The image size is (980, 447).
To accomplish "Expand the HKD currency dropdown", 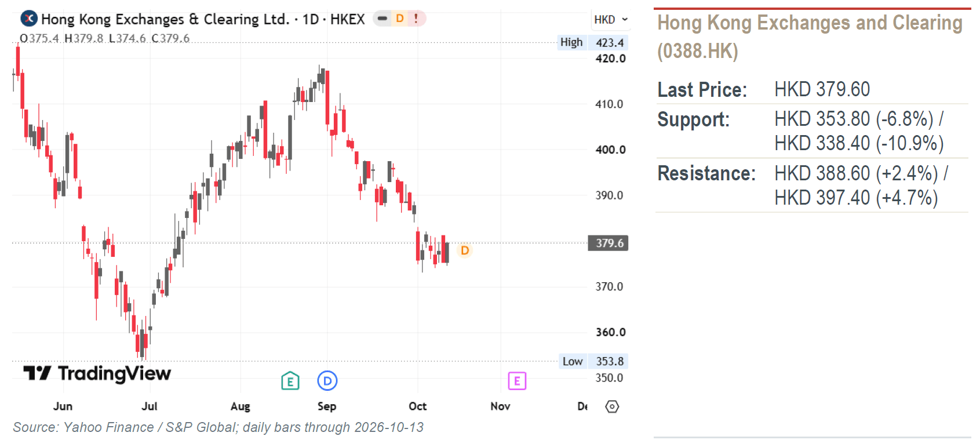I will [x=611, y=19].
